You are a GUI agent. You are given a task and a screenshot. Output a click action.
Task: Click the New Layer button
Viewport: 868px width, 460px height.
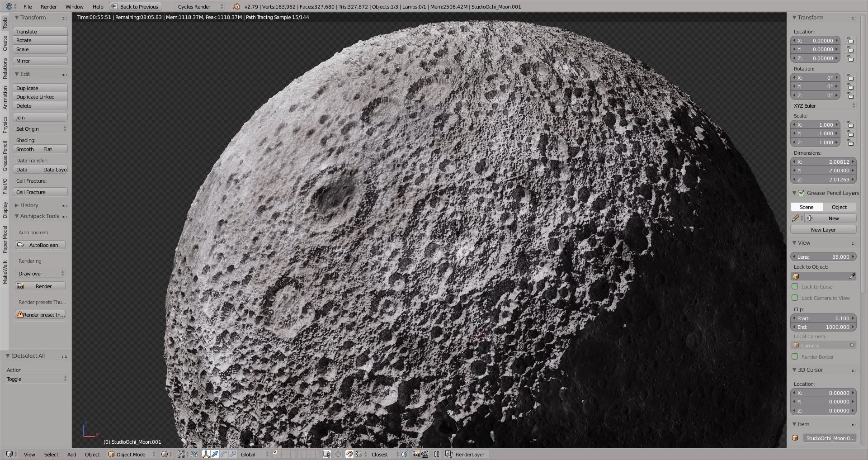tap(823, 230)
